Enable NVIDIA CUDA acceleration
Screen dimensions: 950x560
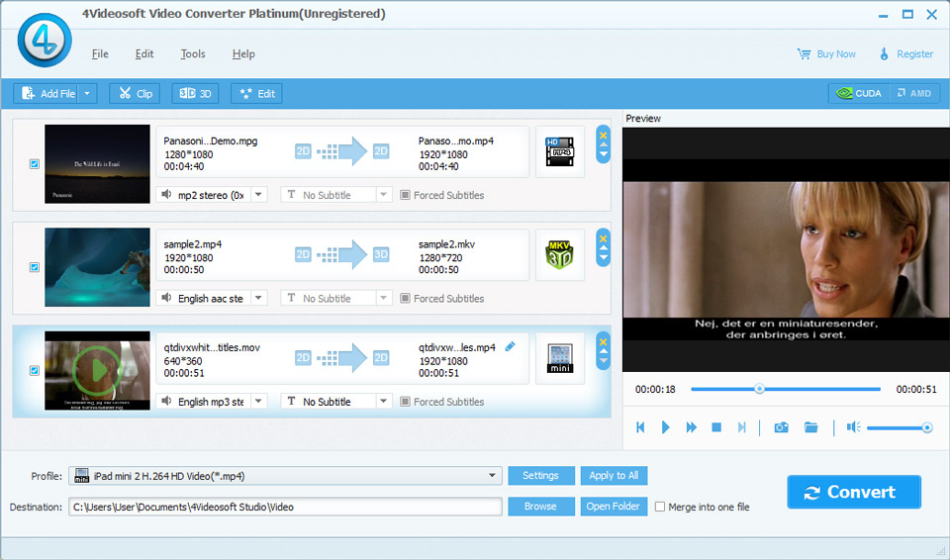[x=859, y=93]
